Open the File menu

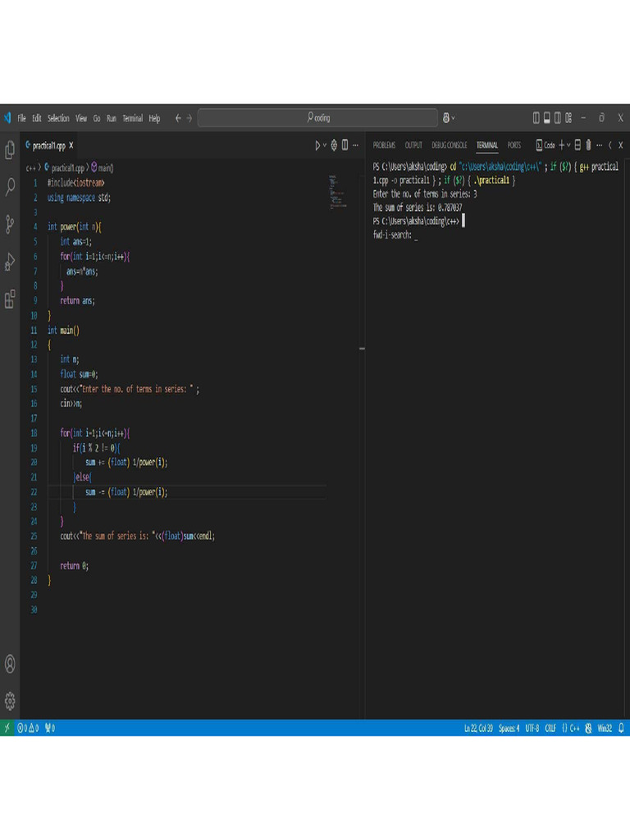(21, 118)
